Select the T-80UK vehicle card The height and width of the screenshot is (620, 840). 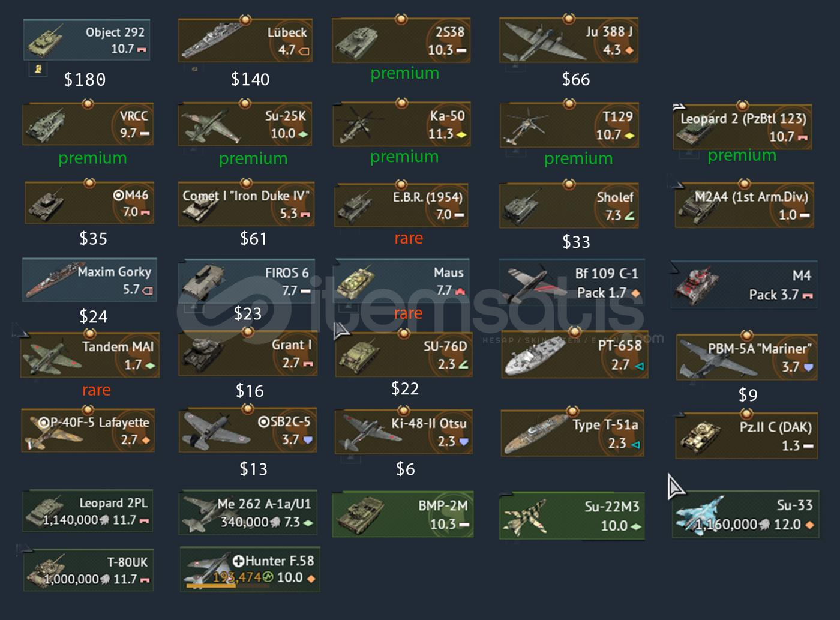pyautogui.click(x=88, y=570)
